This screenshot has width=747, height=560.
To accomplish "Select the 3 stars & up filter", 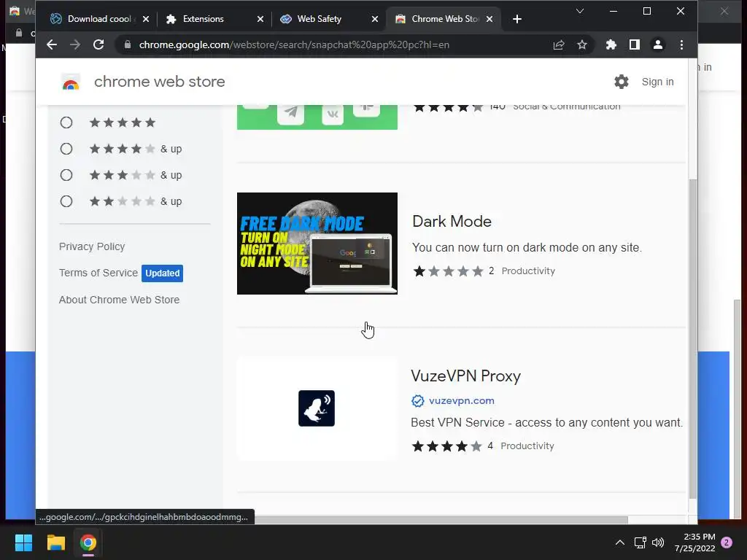I will 66,175.
